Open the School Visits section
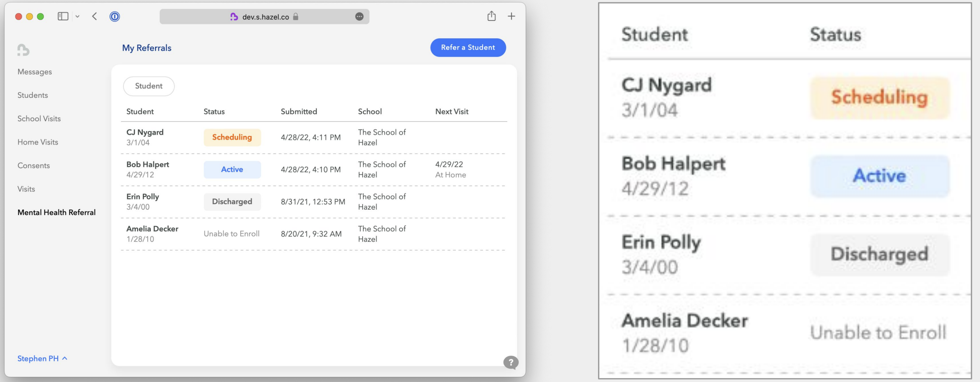The image size is (980, 382). 39,119
